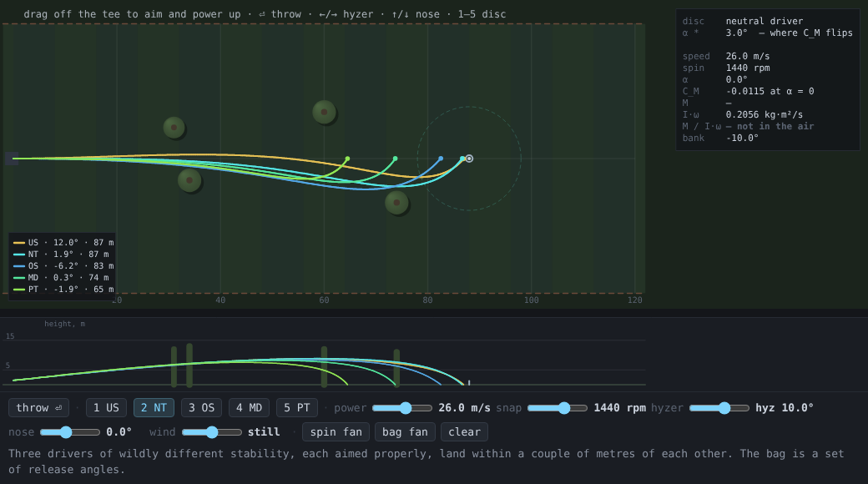Click the target basket marker
This screenshot has width=868, height=484.
tap(469, 159)
